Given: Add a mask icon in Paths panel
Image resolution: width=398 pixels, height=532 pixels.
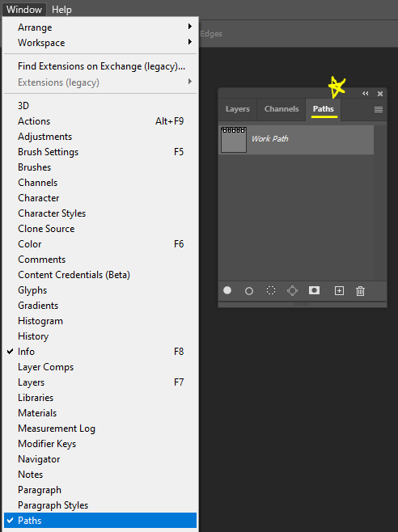Looking at the screenshot, I should tap(314, 290).
